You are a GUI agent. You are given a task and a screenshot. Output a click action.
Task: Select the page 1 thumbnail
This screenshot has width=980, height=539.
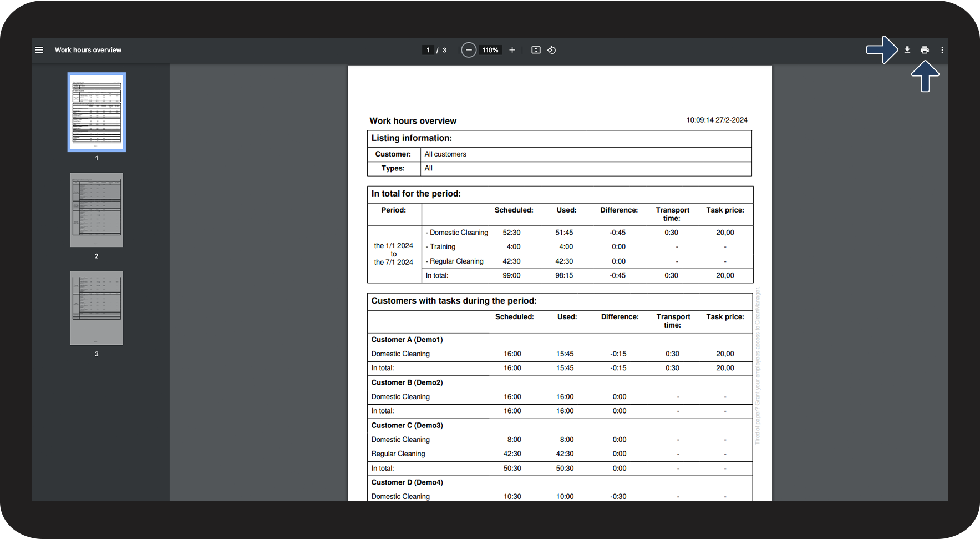[x=97, y=112]
